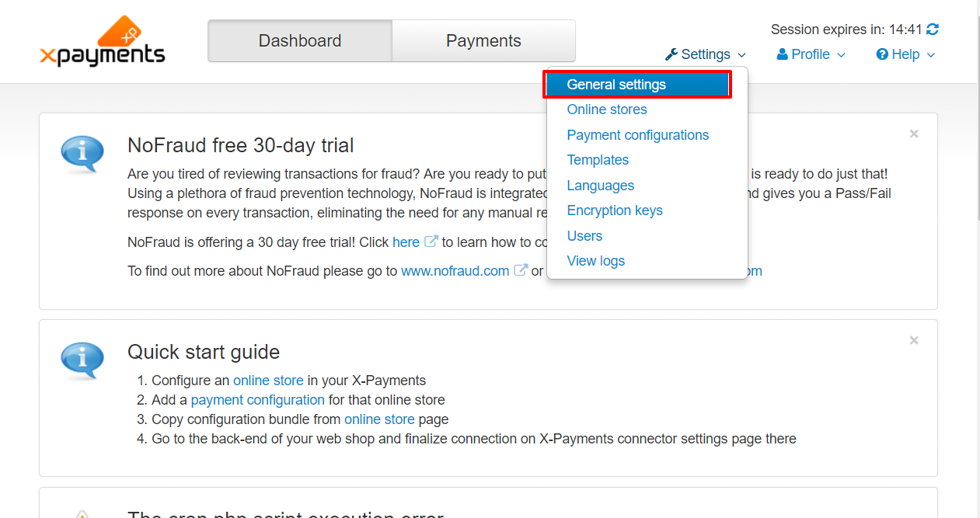Click the external link icon after 'here'
The height and width of the screenshot is (518, 980).
(x=431, y=242)
